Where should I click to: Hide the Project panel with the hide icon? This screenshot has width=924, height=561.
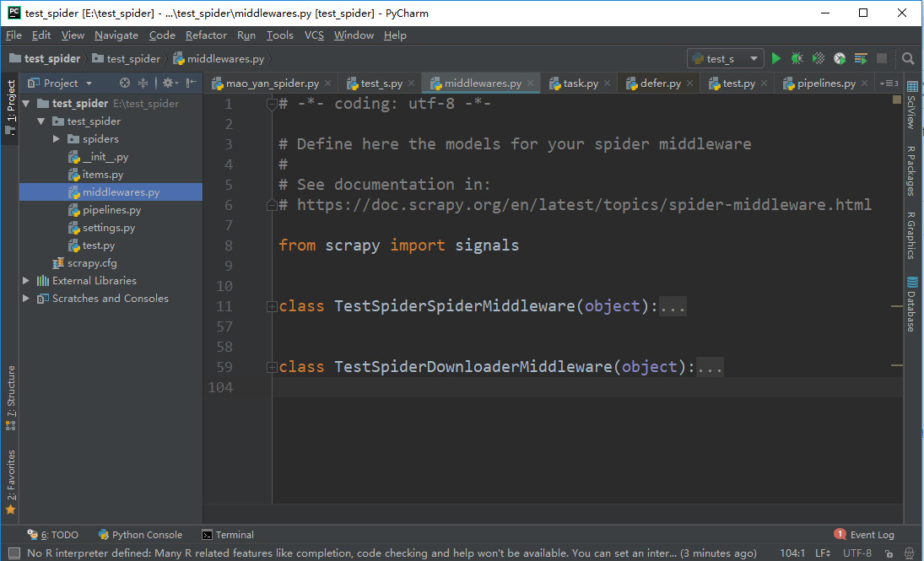pyautogui.click(x=191, y=83)
